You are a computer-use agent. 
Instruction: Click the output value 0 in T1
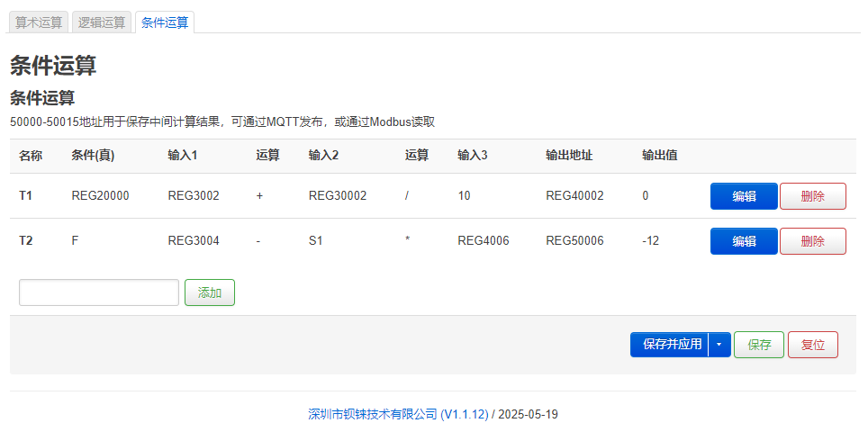tap(646, 196)
